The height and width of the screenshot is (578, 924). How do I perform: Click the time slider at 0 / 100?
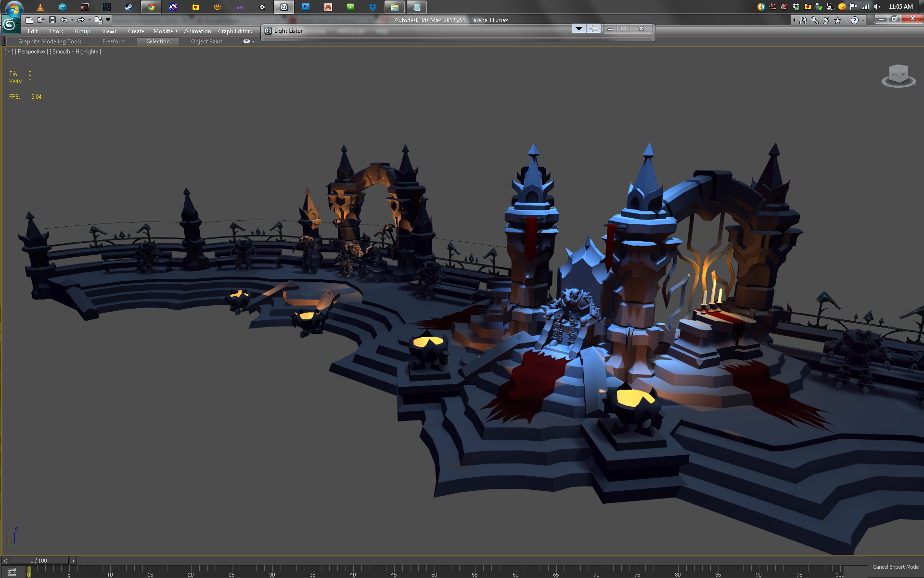(x=38, y=561)
